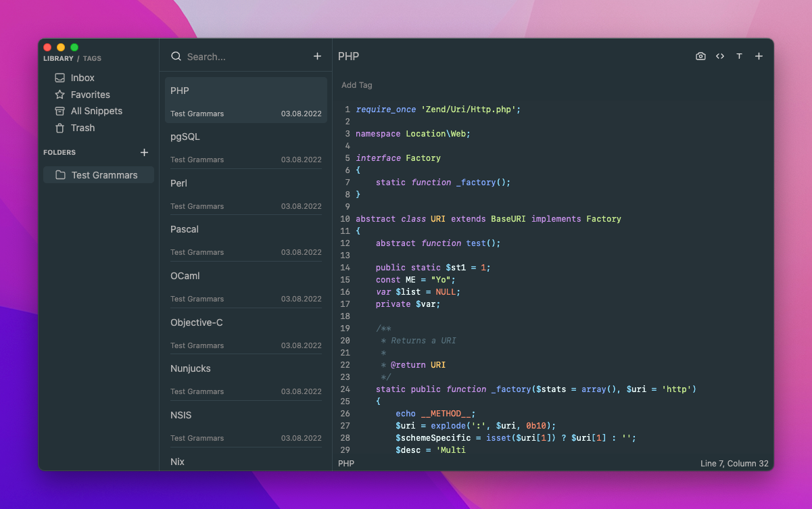Screen dimensions: 812x509
Task: Click the PHP snippet title in the editor header
Action: click(349, 56)
